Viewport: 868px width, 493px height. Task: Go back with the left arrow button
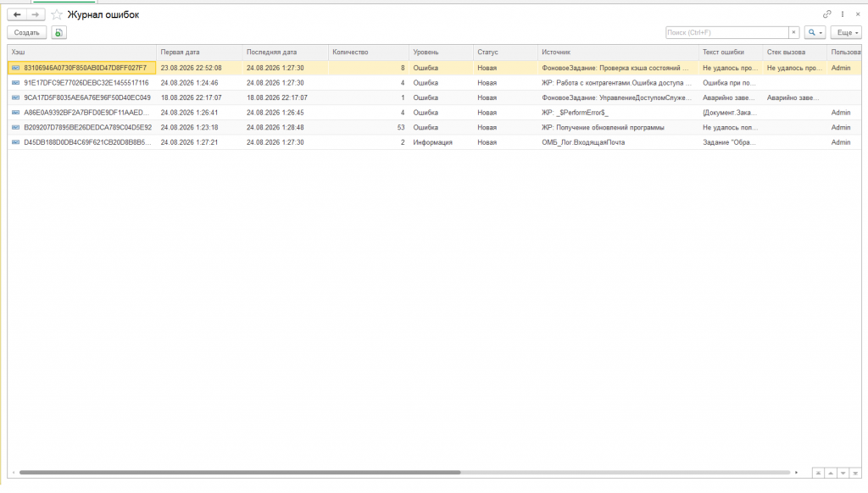pyautogui.click(x=17, y=14)
